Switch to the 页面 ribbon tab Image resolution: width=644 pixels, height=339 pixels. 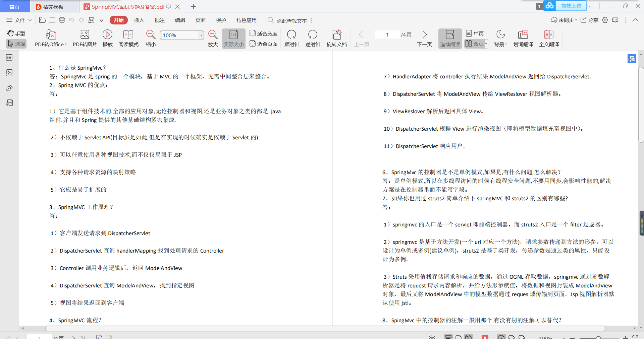[200, 20]
